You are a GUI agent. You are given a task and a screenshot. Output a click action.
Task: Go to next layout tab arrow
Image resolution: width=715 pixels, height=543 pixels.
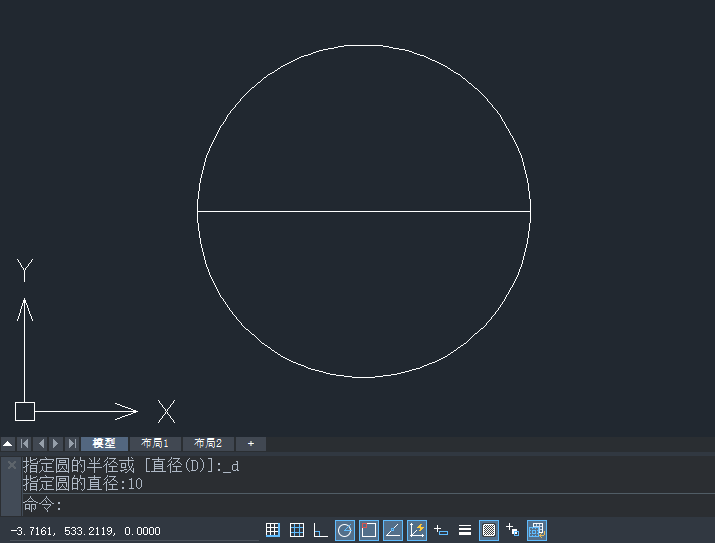click(x=56, y=444)
